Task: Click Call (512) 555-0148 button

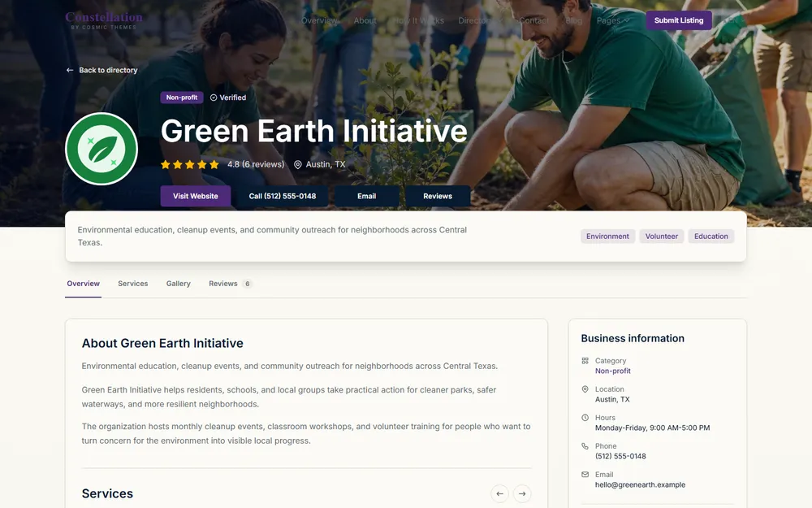Action: click(283, 196)
